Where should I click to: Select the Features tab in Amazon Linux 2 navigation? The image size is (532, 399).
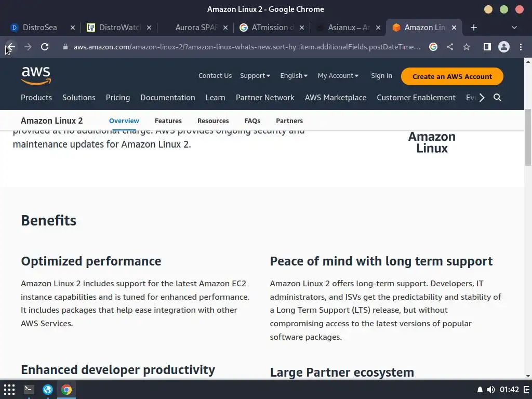(x=168, y=121)
